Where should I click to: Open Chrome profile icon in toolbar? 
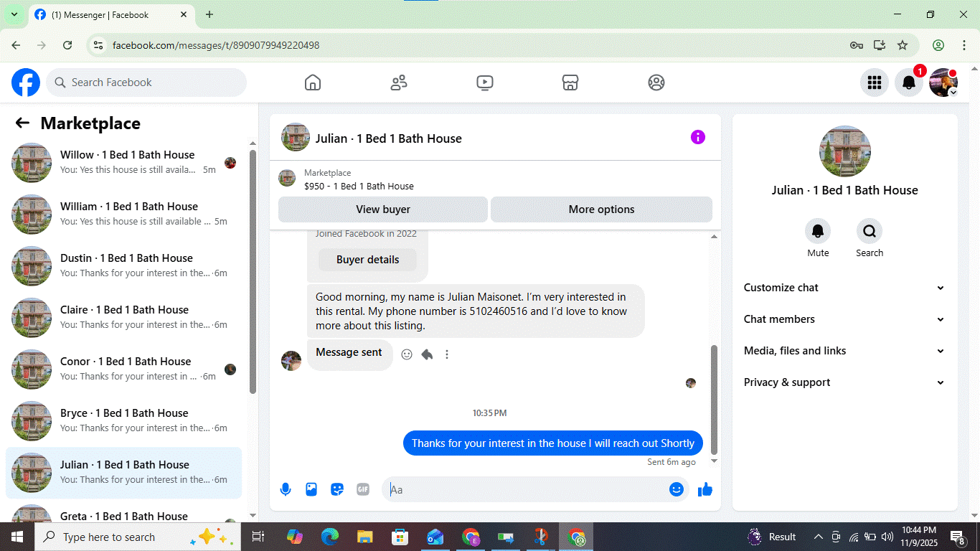938,45
